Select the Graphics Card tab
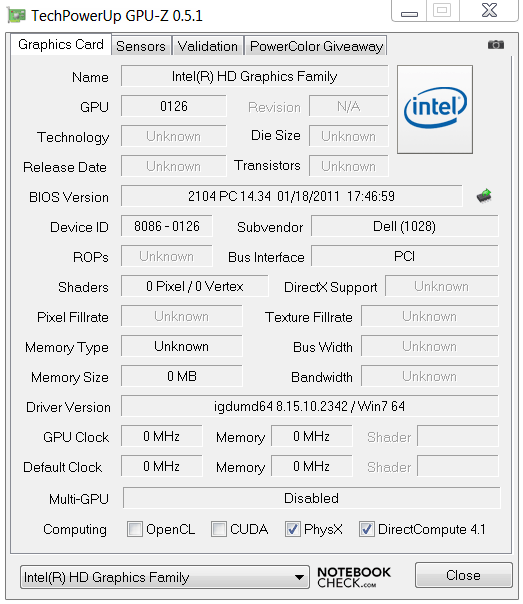 tap(61, 44)
